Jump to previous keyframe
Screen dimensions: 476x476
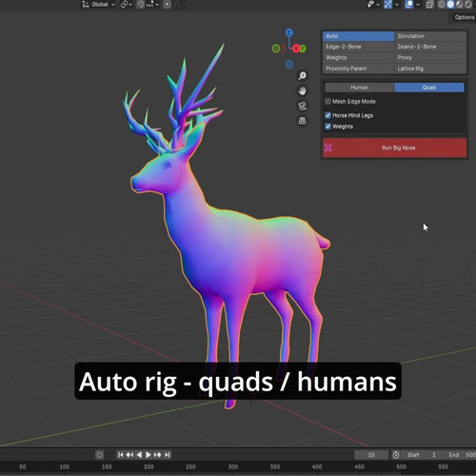pos(129,455)
